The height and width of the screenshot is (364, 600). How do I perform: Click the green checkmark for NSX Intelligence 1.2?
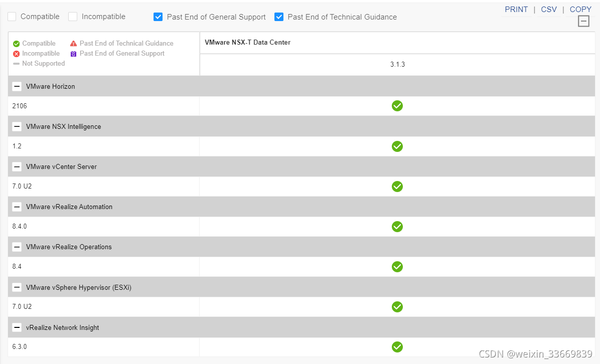click(x=397, y=146)
